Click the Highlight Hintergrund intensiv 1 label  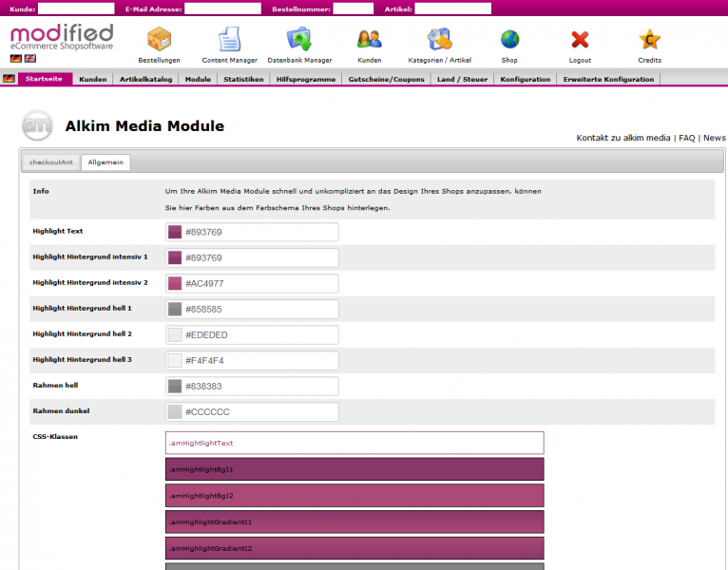point(90,256)
